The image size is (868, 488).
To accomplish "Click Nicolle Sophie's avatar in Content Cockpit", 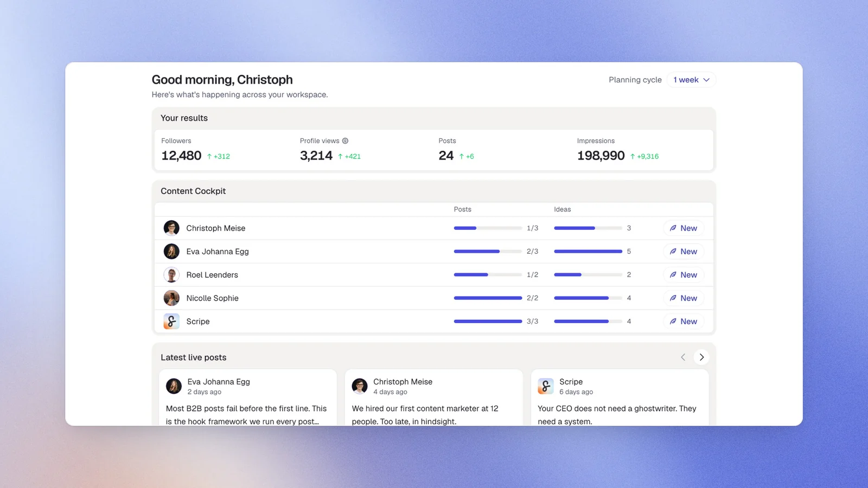I will coord(171,298).
